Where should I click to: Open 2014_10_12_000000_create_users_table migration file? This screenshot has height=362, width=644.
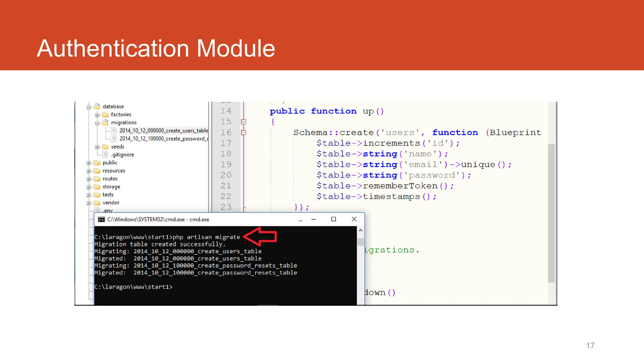click(164, 130)
